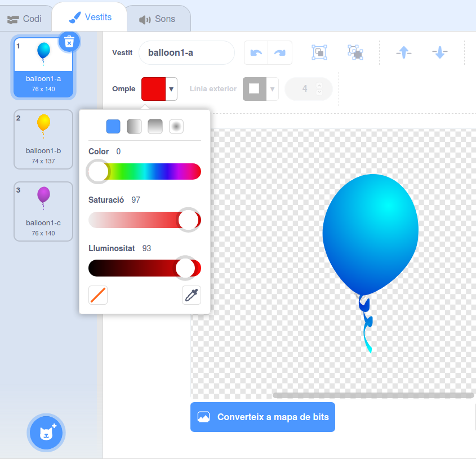476x459 pixels.
Task: Set fill to transparent with the slash swatch
Action: (x=98, y=295)
